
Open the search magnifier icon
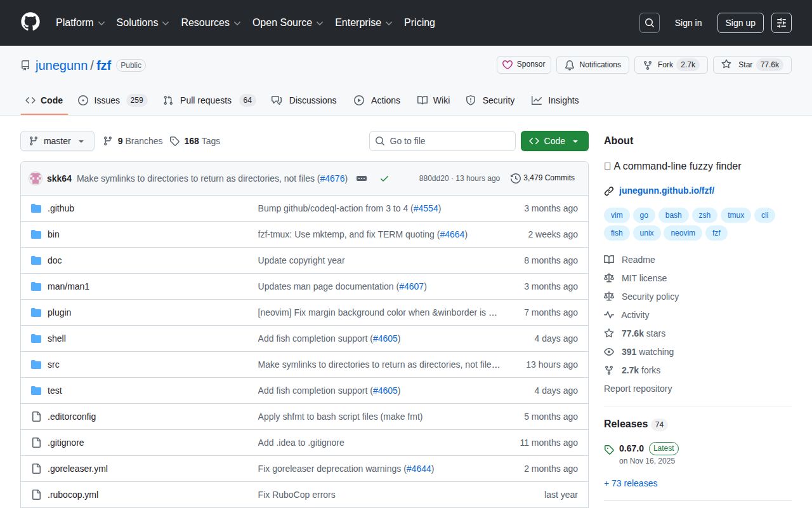[x=649, y=23]
